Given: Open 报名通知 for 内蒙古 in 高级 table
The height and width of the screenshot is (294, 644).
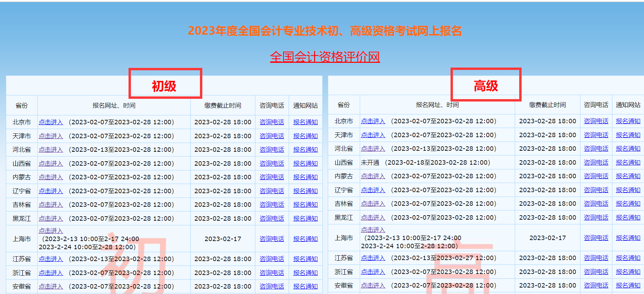Looking at the screenshot, I should [628, 176].
